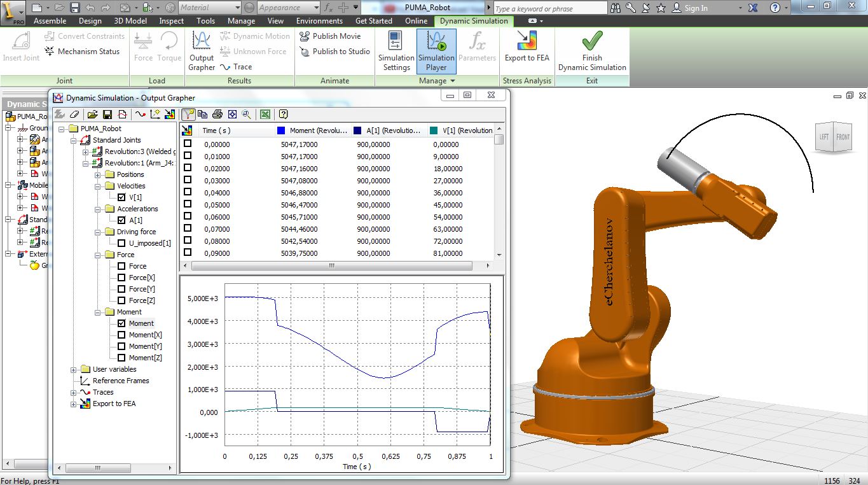
Task: Click the save icon in Output Grapher toolbar
Action: (107, 115)
